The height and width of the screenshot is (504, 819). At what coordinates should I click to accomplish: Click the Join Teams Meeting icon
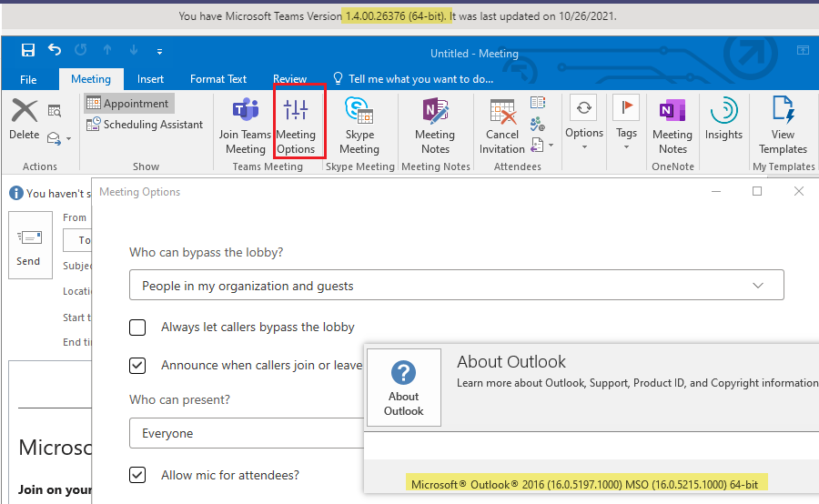(x=245, y=126)
